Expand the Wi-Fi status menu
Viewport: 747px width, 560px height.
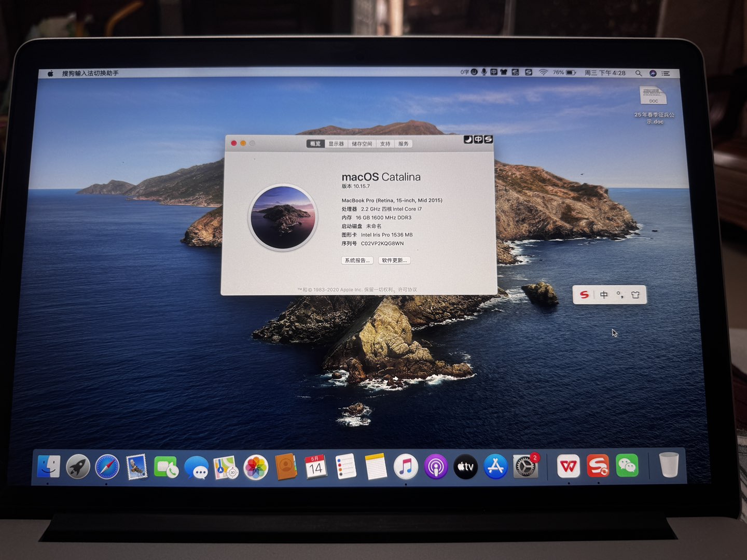[x=543, y=73]
